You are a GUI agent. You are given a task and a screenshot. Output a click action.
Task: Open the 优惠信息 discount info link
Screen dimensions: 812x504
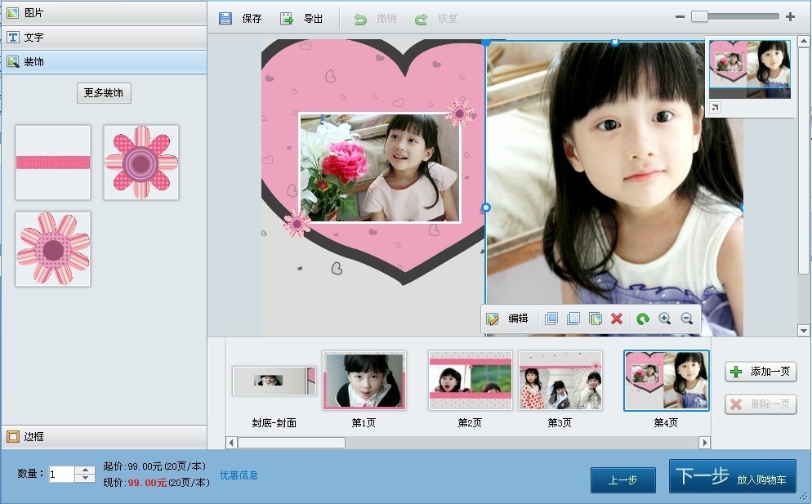pyautogui.click(x=239, y=475)
